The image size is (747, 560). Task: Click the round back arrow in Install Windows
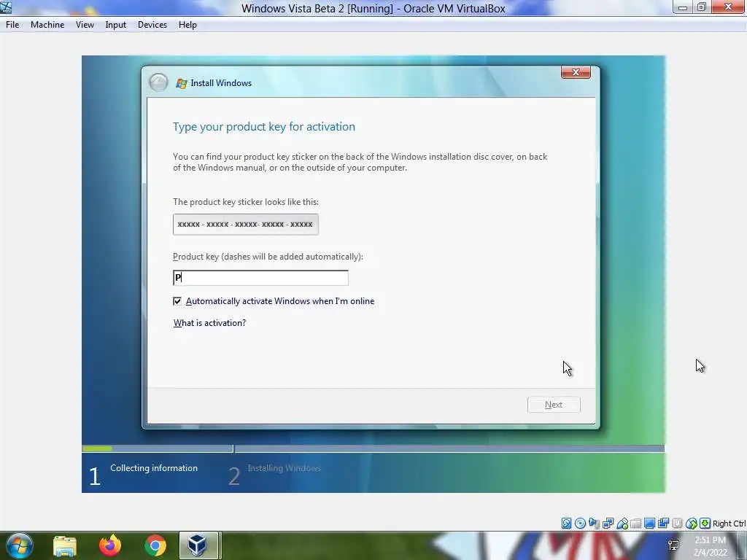click(x=158, y=82)
